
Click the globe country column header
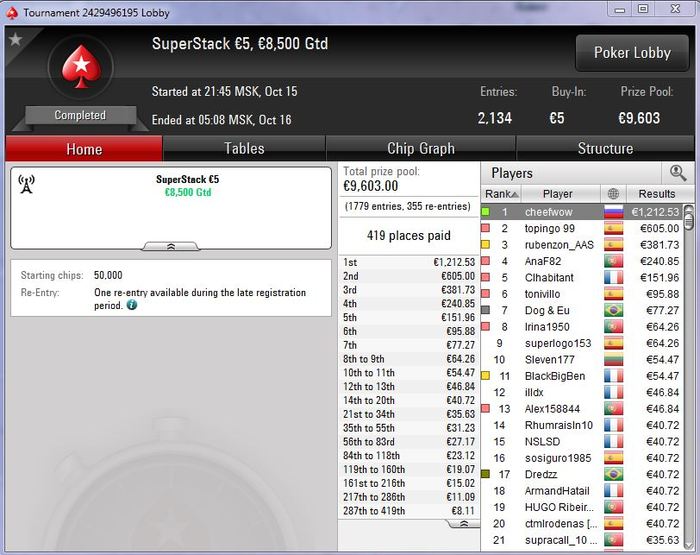[x=613, y=194]
